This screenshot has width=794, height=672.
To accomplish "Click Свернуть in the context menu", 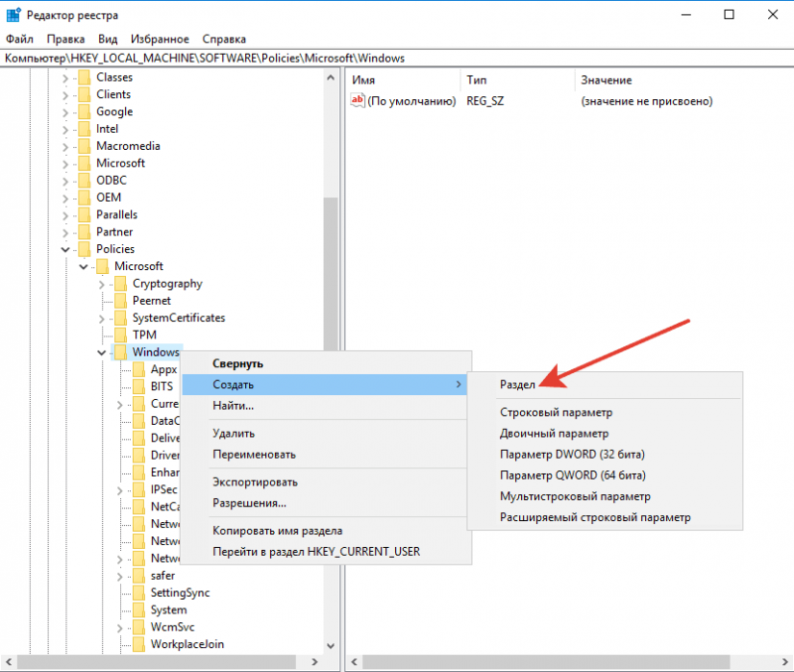I will tap(326, 363).
